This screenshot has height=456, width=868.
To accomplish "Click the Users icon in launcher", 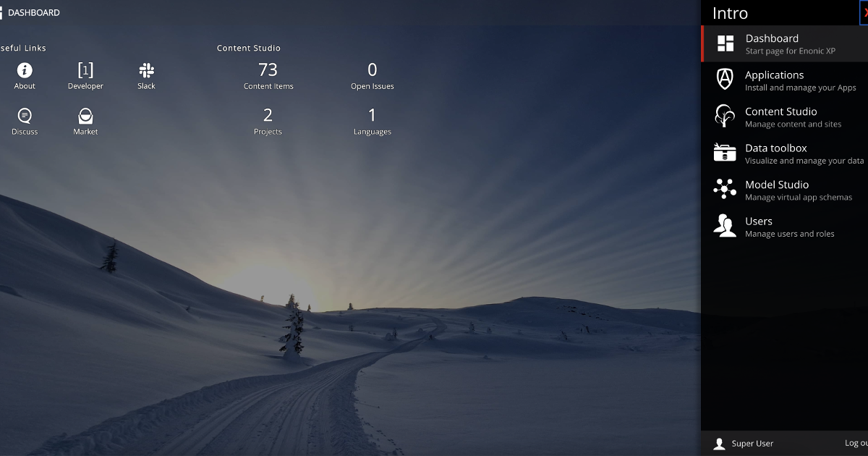I will tap(725, 225).
